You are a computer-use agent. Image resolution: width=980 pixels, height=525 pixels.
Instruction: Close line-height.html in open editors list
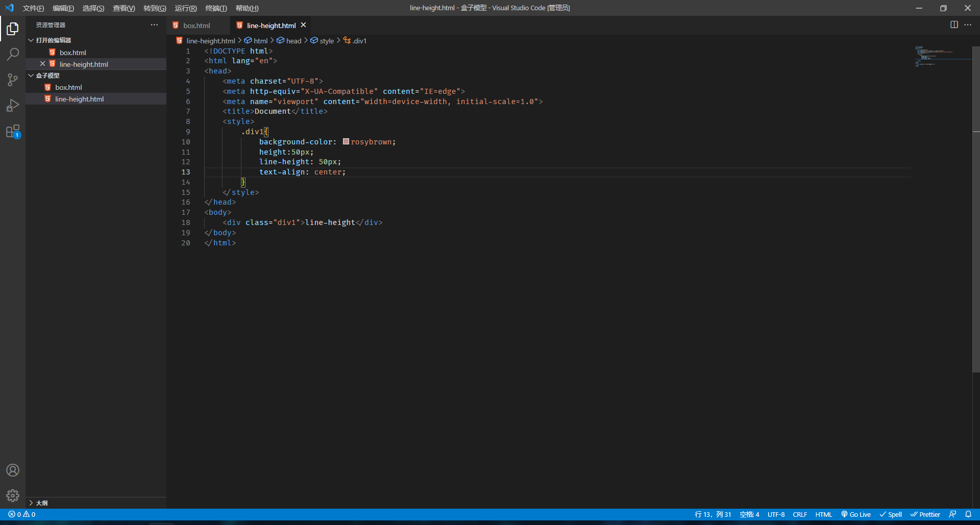click(x=43, y=64)
